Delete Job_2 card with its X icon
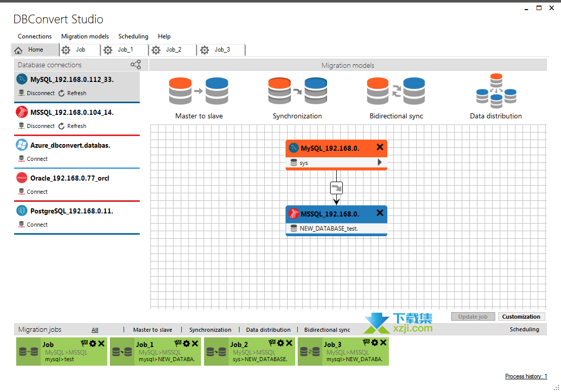Screen dimensions: 561x392 289,343
